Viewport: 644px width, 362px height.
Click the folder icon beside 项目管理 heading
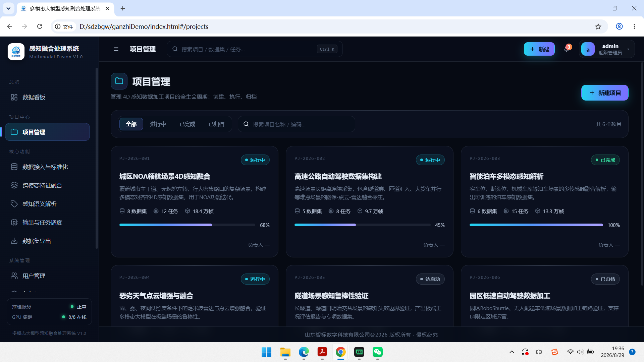(119, 81)
